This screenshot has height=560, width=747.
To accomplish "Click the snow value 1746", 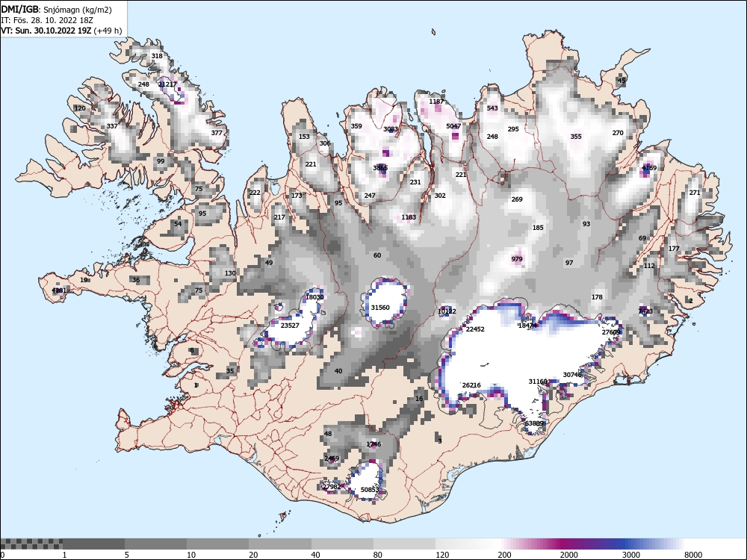I will (x=373, y=444).
